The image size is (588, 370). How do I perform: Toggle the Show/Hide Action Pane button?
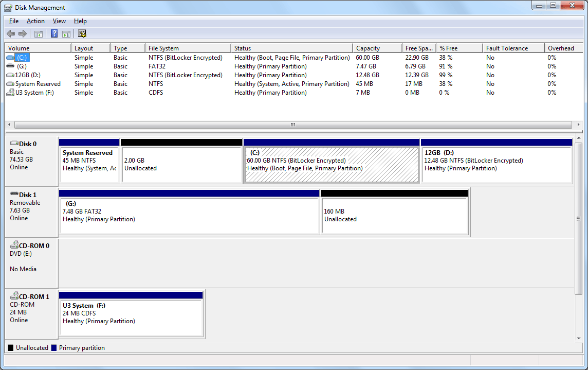click(66, 34)
